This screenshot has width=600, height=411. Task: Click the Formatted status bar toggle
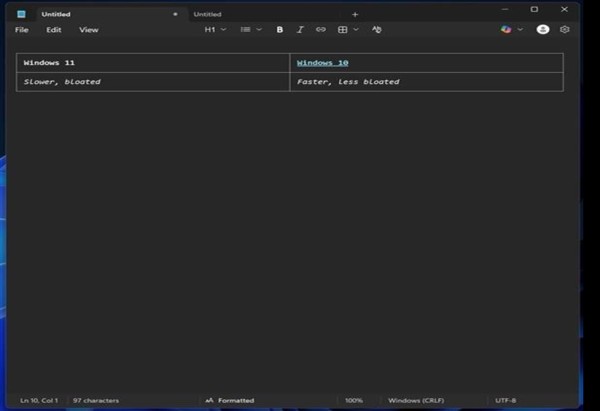pyautogui.click(x=230, y=400)
